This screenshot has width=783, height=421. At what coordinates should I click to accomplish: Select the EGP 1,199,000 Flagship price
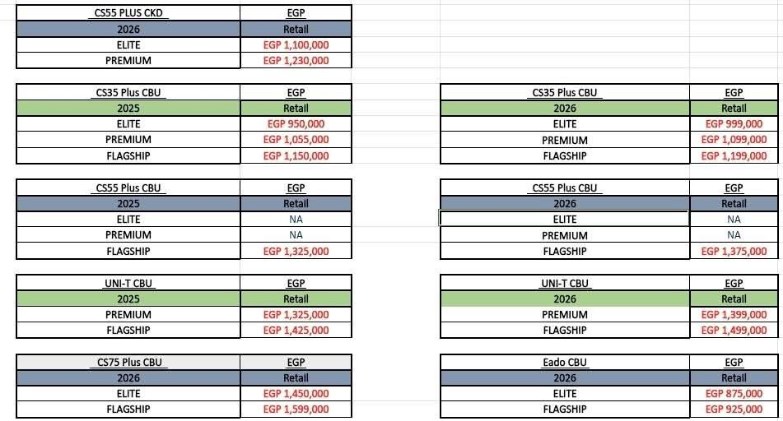click(733, 156)
